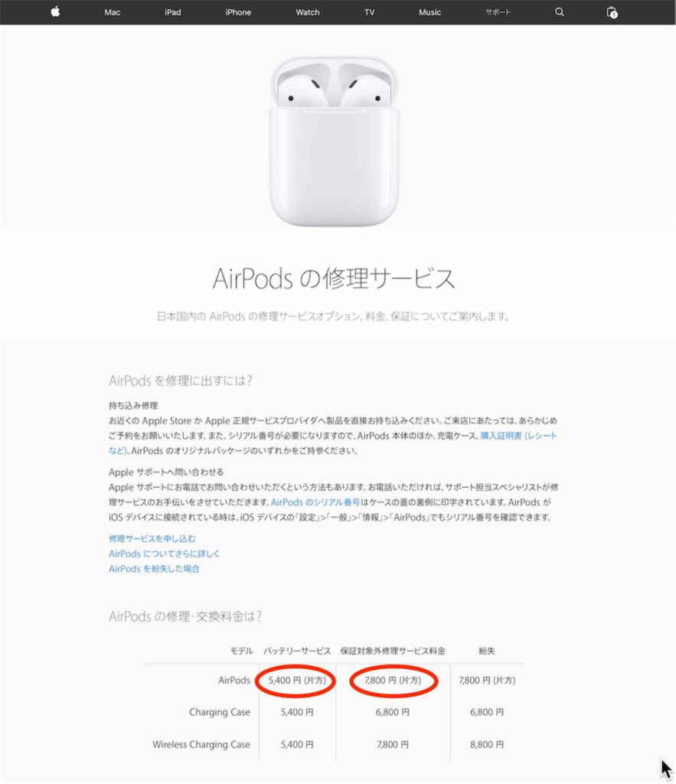Click the 紛失 column header
676x784 pixels.
[486, 651]
